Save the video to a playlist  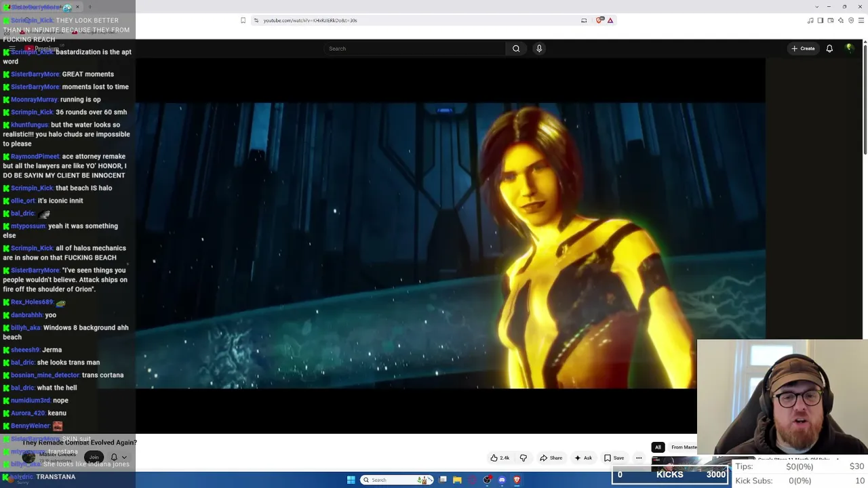pos(614,458)
